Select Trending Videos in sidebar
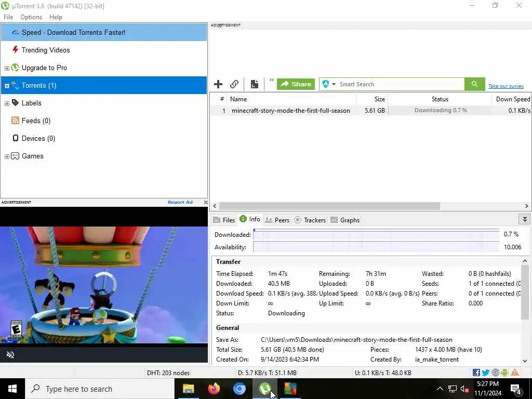Viewport: 532px width, 399px height. (46, 50)
